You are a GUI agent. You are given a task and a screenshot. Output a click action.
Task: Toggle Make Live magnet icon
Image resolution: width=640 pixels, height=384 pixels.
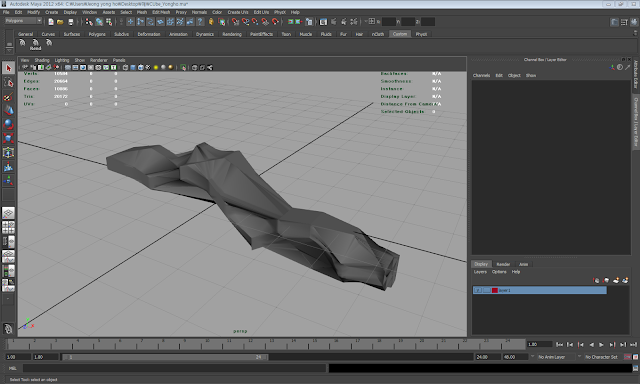click(x=275, y=22)
